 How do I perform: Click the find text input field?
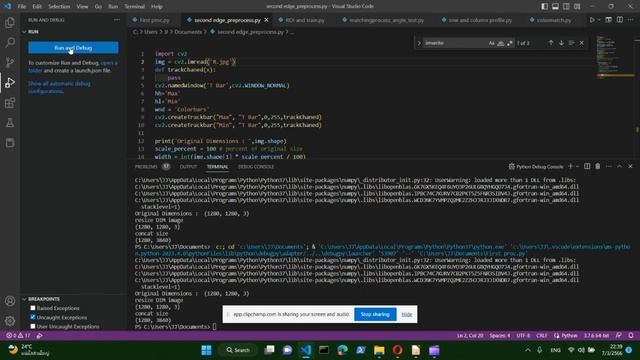(x=455, y=43)
